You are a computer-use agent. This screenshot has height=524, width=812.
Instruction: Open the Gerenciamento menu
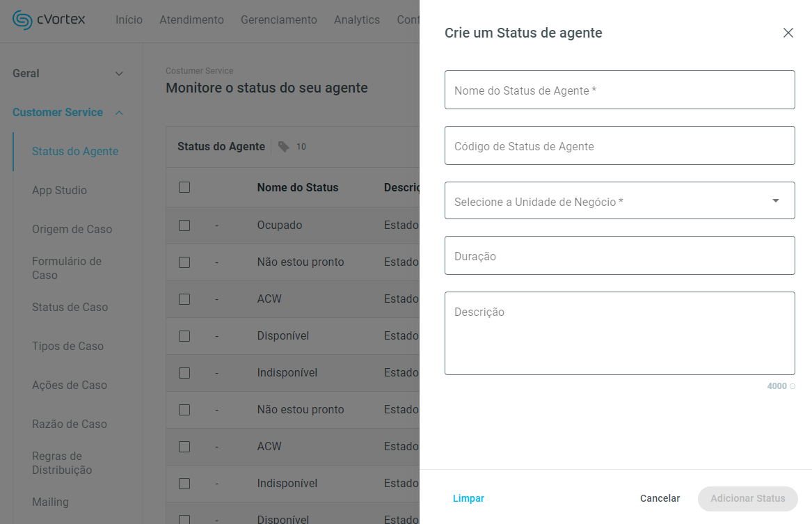tap(278, 20)
